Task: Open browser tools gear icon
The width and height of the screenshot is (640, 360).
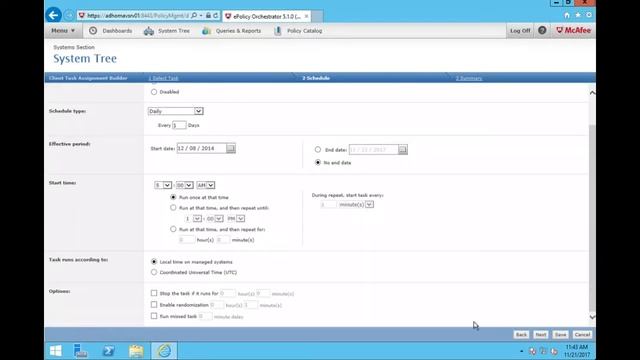Action: coord(589,15)
